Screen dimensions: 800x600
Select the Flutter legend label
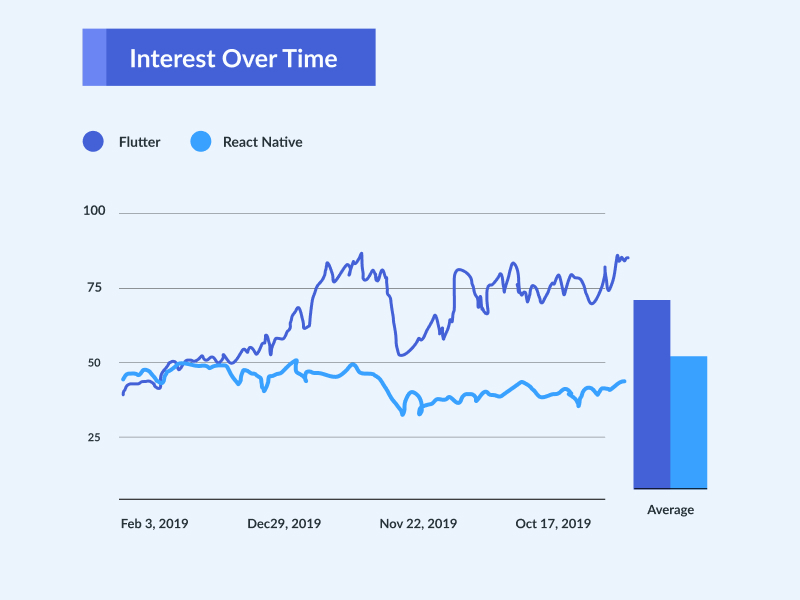coord(139,142)
